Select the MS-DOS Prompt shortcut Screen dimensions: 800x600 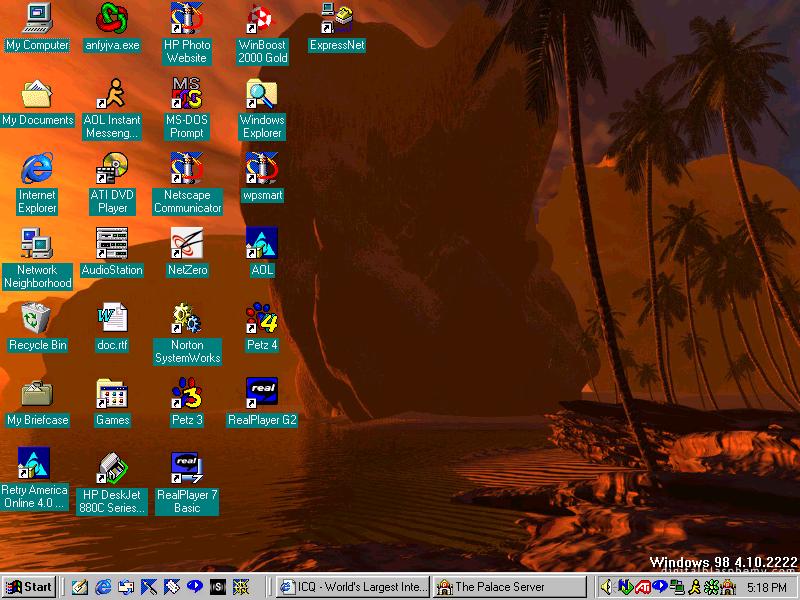(187, 95)
